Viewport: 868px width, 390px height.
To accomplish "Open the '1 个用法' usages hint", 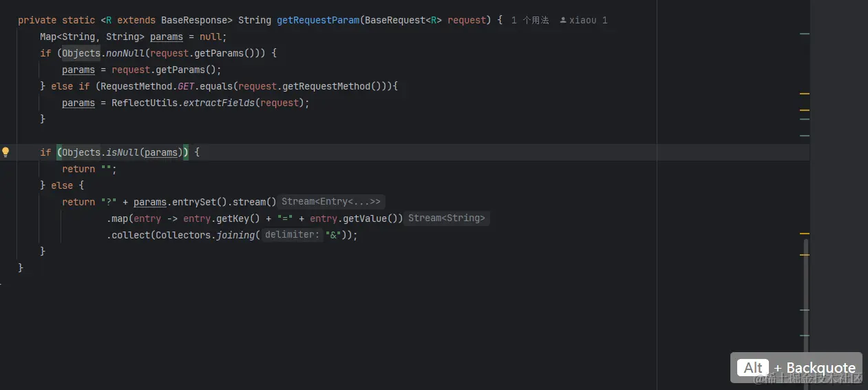I will pyautogui.click(x=530, y=21).
